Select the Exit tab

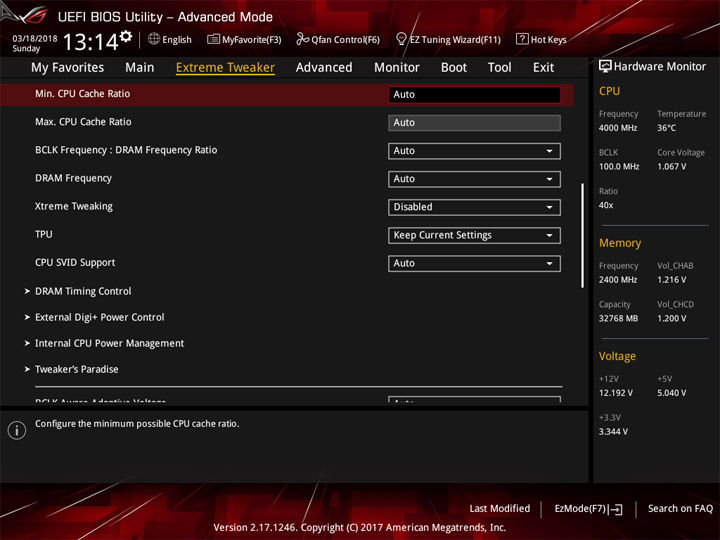click(x=543, y=68)
